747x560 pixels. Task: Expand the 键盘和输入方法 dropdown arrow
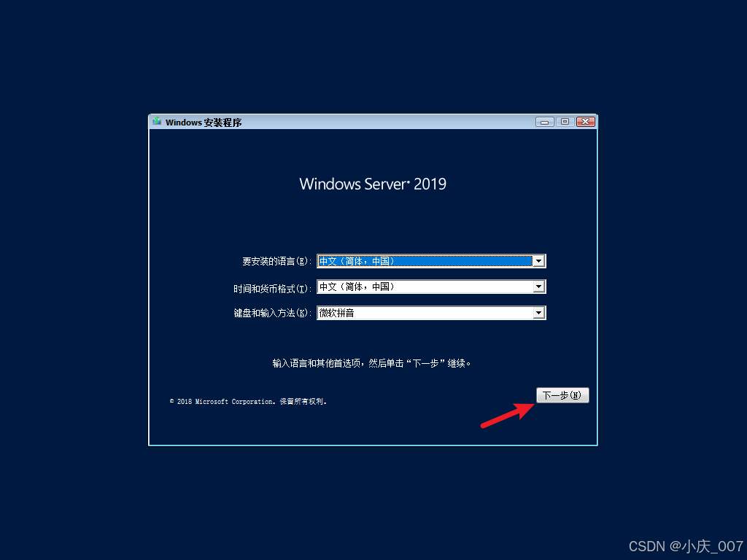[539, 313]
